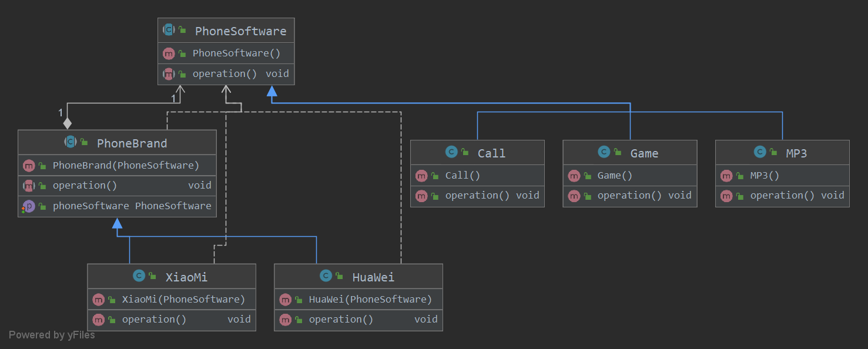
Task: Click operation() in the MP3 class
Action: coord(783,195)
